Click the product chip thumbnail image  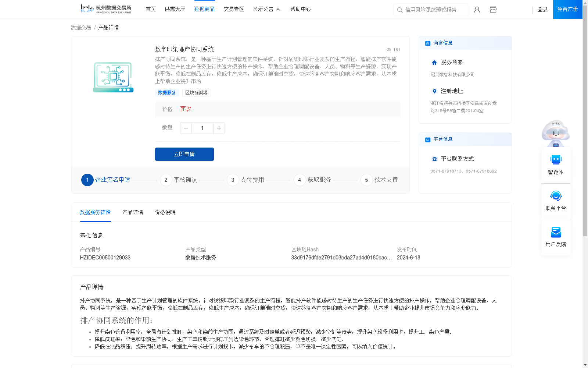click(113, 77)
